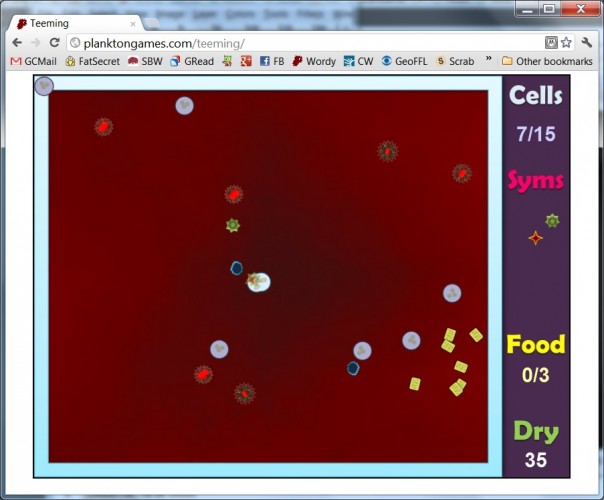Click the extension icon beside the star
The image size is (604, 500).
click(x=551, y=42)
